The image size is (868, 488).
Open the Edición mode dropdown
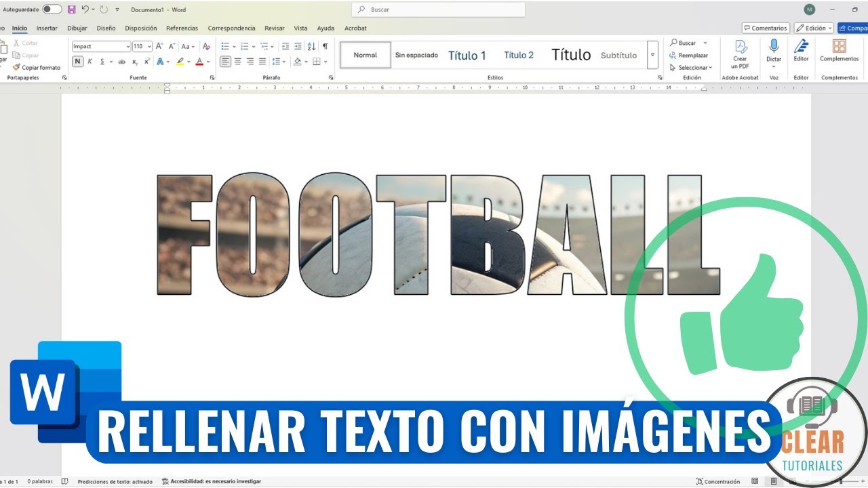point(814,28)
